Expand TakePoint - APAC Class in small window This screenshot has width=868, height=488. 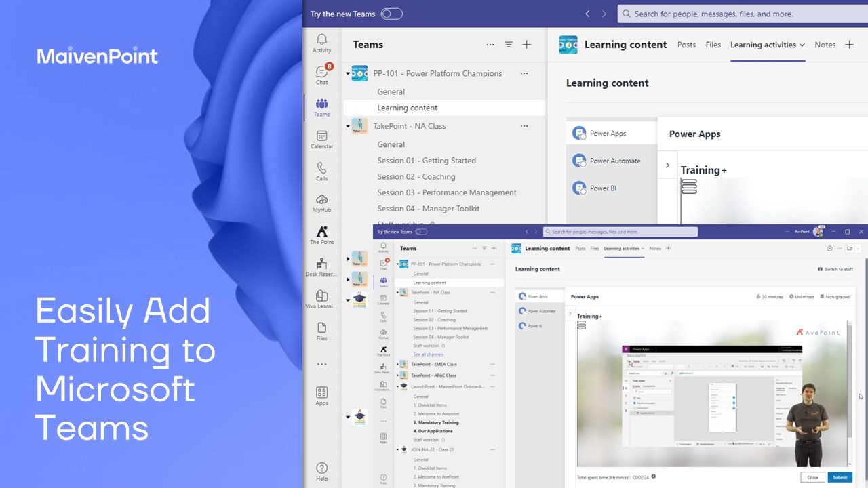point(398,375)
